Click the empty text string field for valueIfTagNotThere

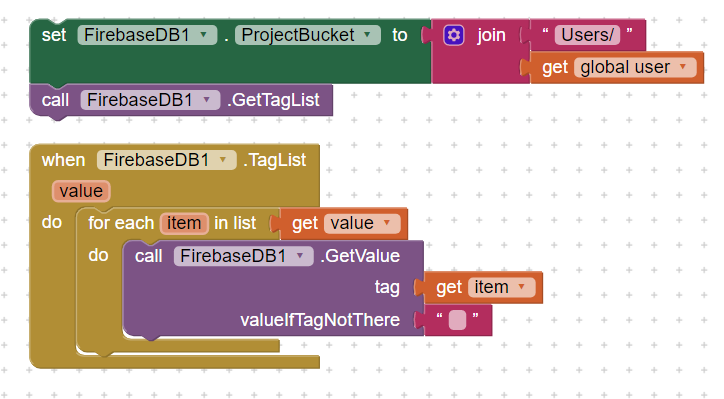[457, 320]
